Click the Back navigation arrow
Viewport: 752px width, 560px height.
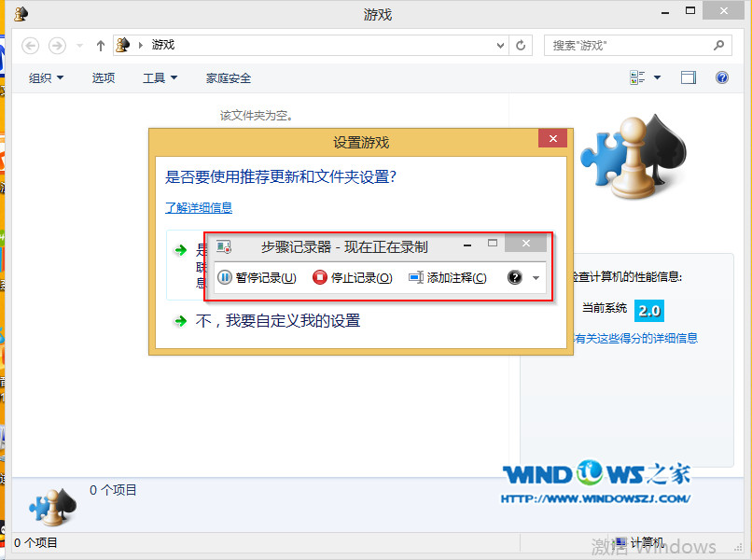click(x=30, y=45)
